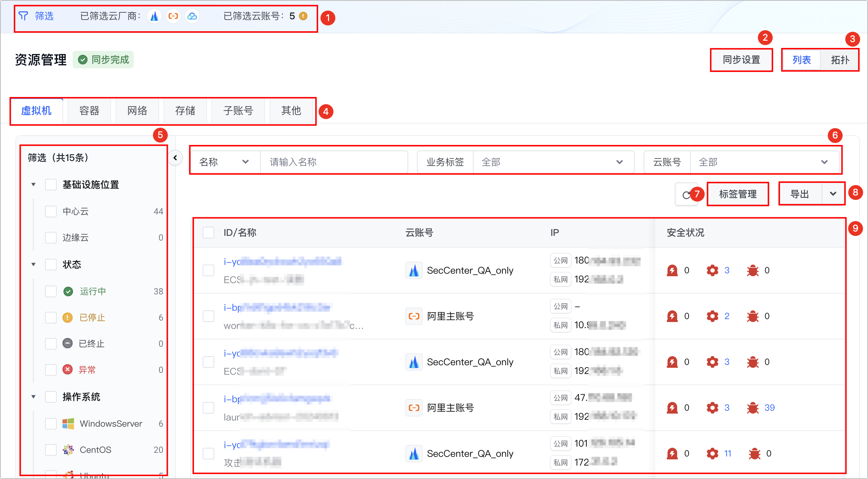Open the 名称 search type dropdown
The height and width of the screenshot is (479, 868).
(225, 162)
